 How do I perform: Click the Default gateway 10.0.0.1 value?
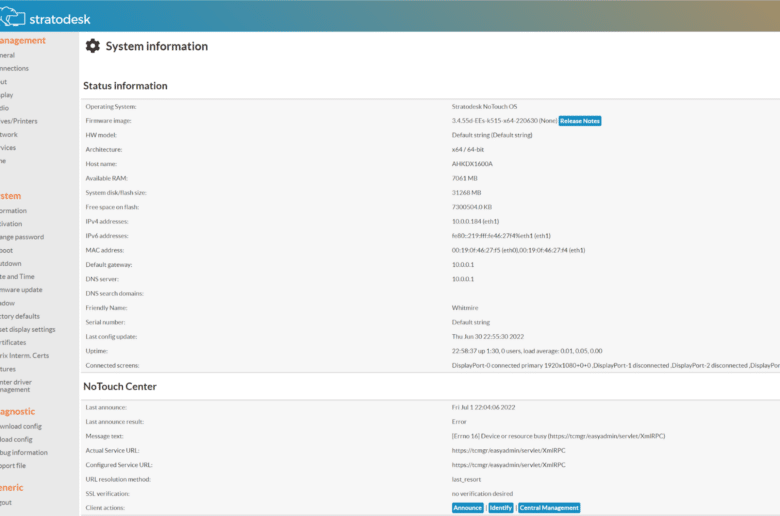463,265
